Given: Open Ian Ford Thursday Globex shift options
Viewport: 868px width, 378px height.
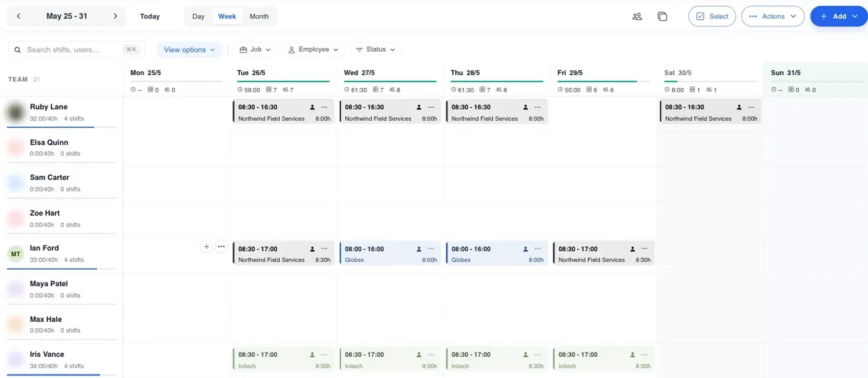Looking at the screenshot, I should [x=537, y=249].
